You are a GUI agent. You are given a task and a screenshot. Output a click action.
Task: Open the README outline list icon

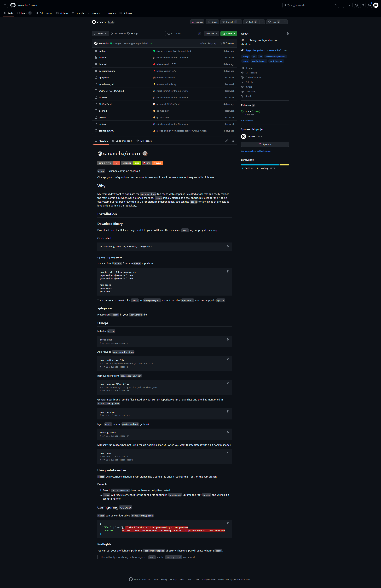(x=233, y=141)
